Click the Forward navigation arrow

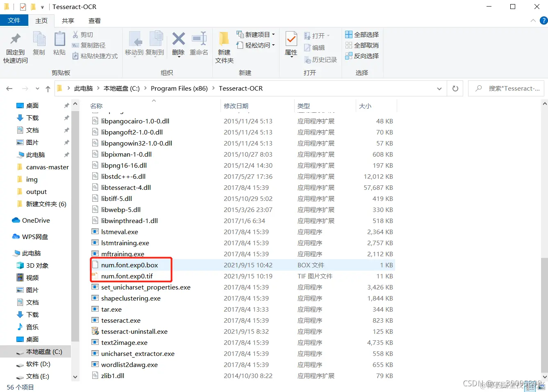click(25, 89)
